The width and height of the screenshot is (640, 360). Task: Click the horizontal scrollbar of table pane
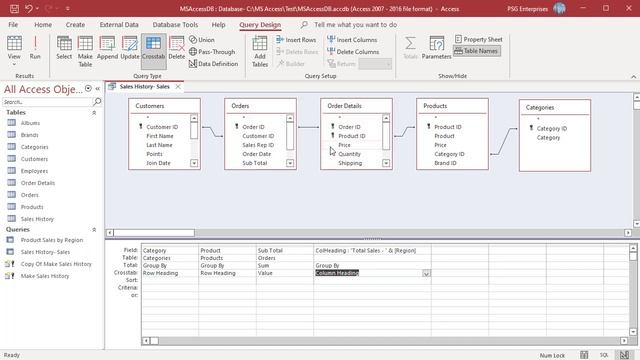pyautogui.click(x=369, y=233)
